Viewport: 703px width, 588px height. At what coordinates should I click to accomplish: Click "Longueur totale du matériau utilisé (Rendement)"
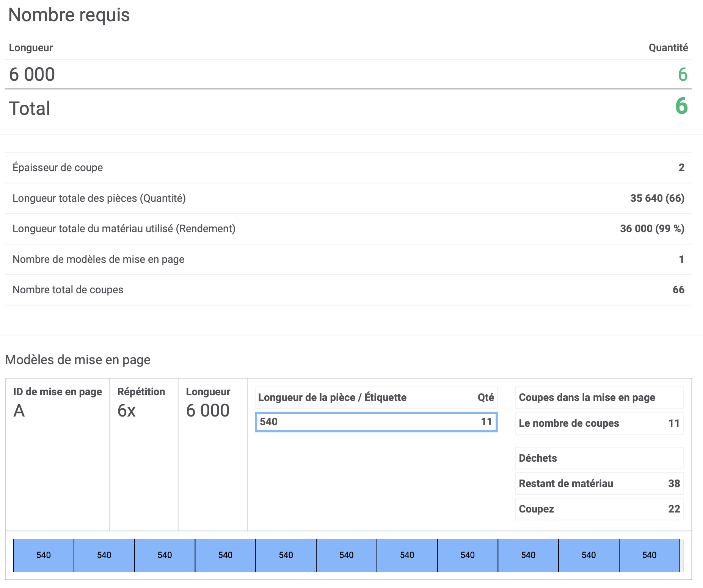pos(124,229)
